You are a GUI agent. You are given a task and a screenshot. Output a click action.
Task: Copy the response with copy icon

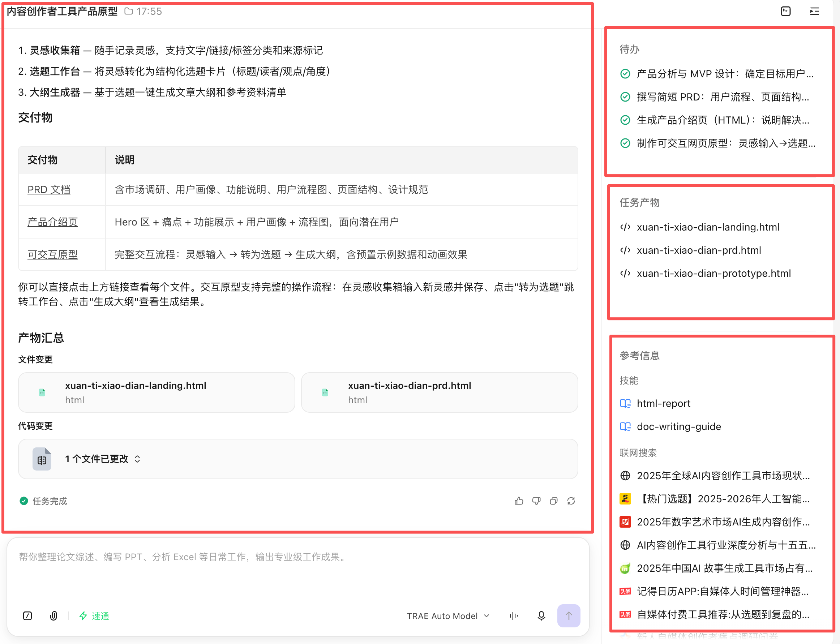pos(554,501)
